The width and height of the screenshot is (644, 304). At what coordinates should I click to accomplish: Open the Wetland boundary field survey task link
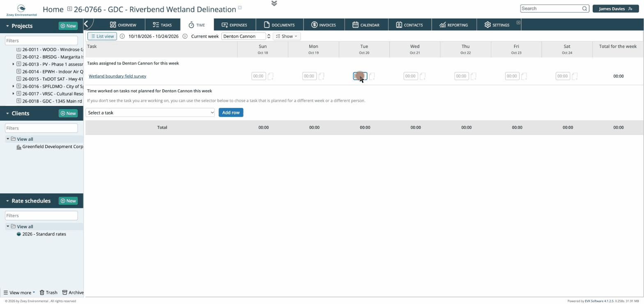pyautogui.click(x=117, y=76)
